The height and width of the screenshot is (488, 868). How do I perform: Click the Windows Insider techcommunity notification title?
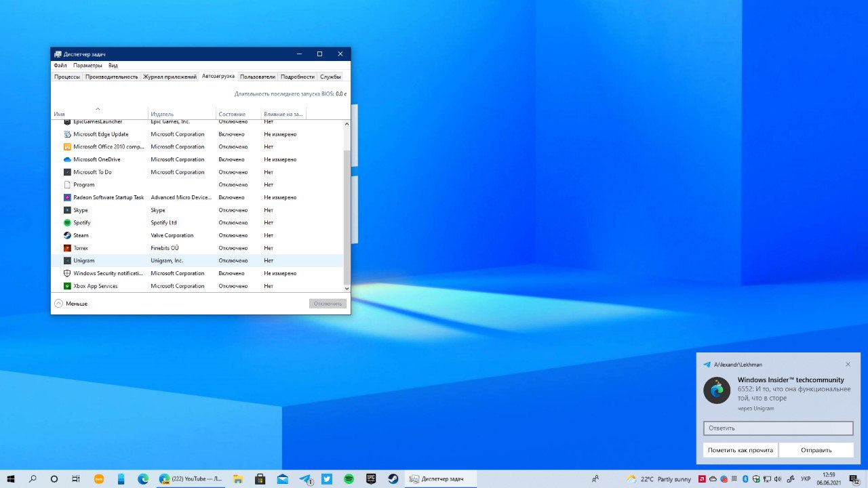tap(791, 380)
